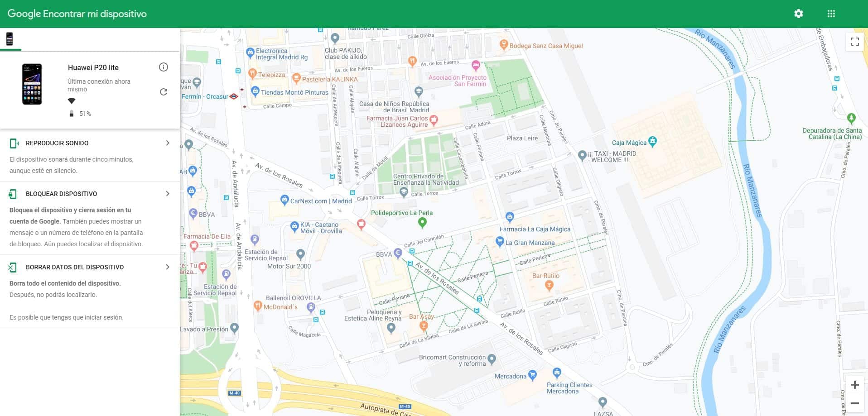Viewport: 868px width, 416px height.
Task: Click Es posible que tengas que iniciar sesión
Action: [66, 317]
